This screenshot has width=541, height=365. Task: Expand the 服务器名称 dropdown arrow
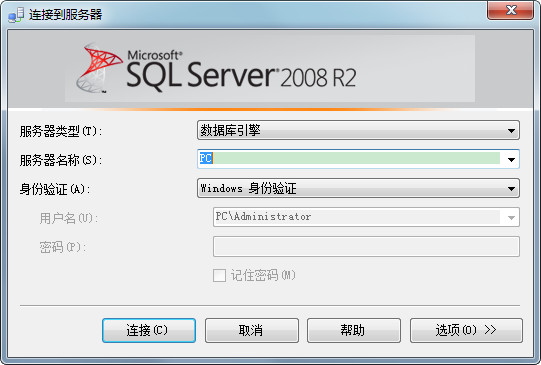[511, 159]
